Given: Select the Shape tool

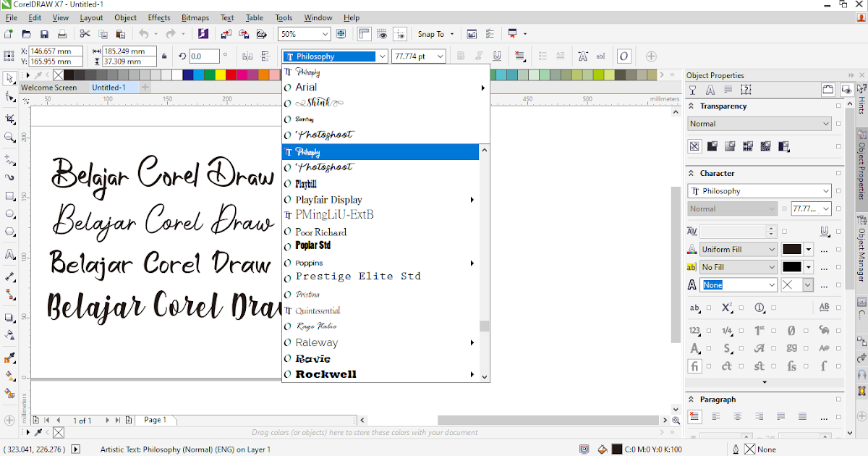Looking at the screenshot, I should click(x=9, y=96).
